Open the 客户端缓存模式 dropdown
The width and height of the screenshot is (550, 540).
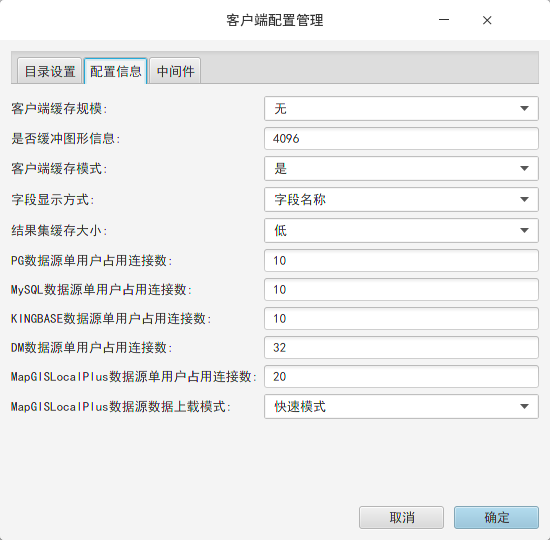(401, 168)
